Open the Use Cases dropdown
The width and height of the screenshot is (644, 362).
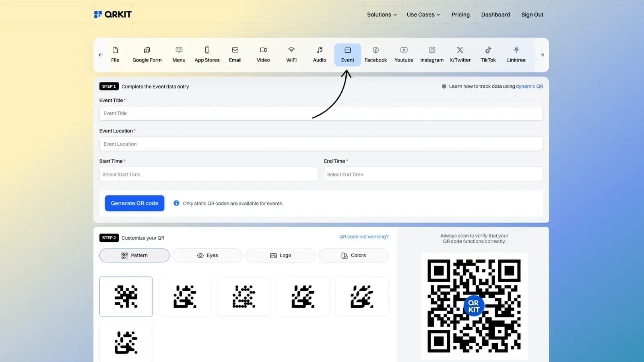(x=423, y=14)
